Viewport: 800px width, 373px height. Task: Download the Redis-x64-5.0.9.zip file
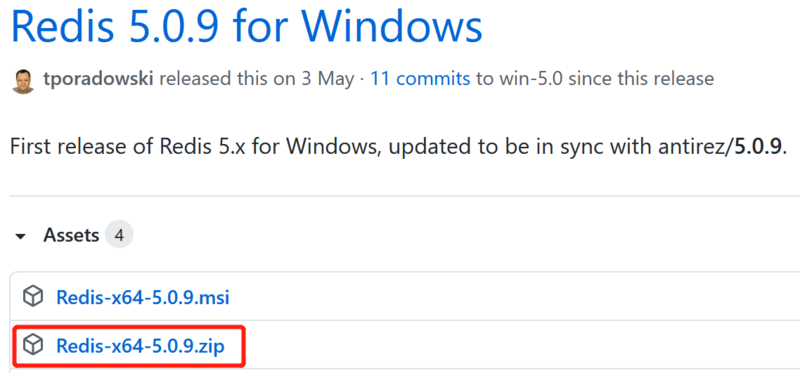pos(140,346)
